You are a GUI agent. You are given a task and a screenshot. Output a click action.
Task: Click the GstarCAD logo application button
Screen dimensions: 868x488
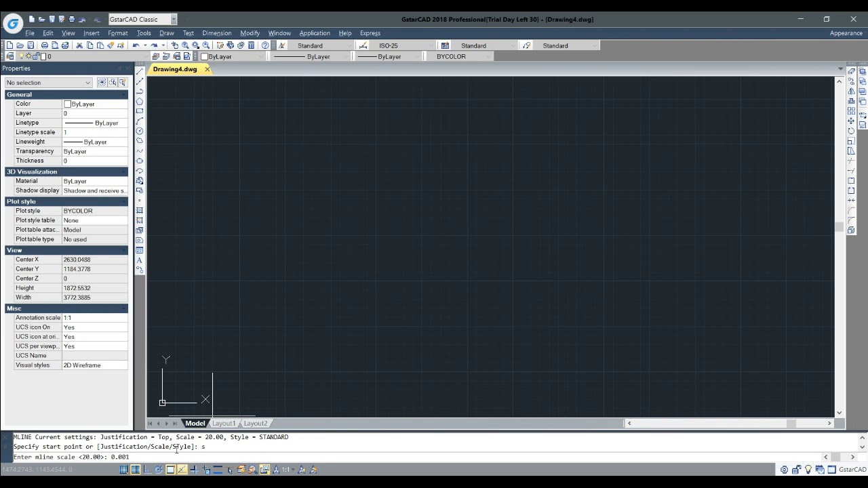12,24
